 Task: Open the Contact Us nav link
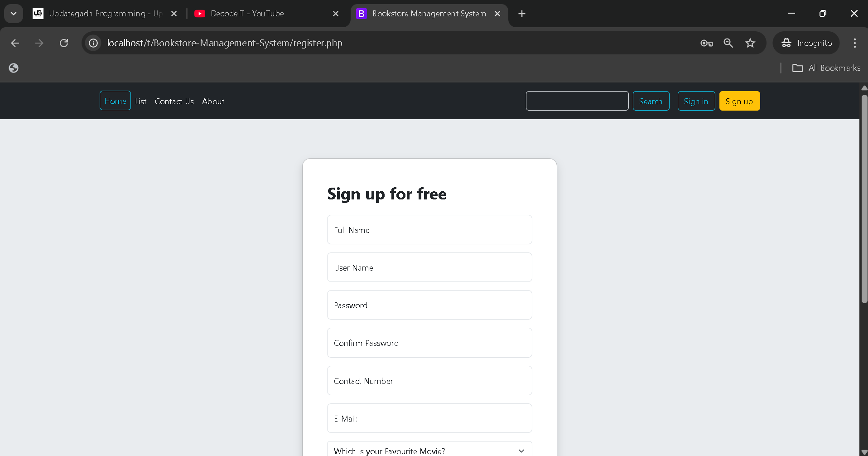[x=174, y=102]
